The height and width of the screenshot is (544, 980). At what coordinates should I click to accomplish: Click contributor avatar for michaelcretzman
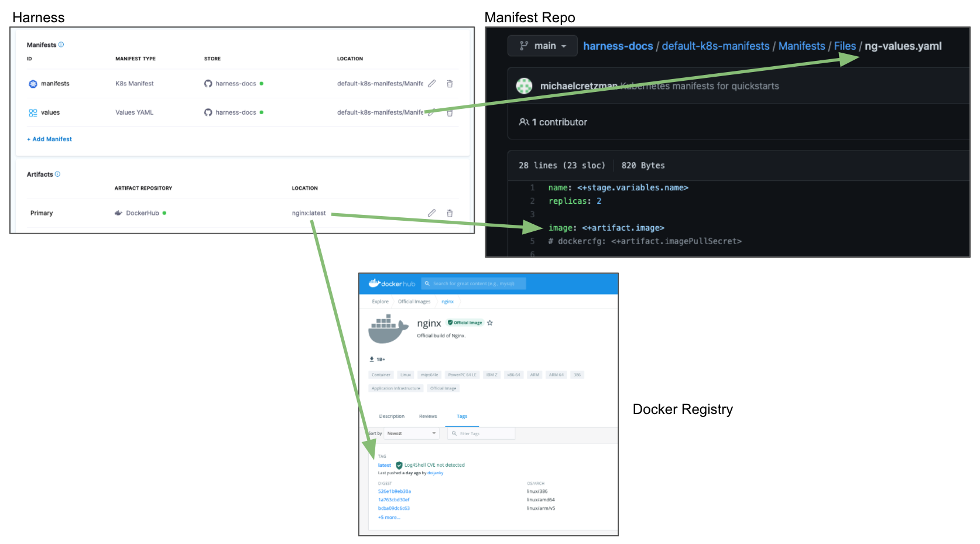coord(524,86)
